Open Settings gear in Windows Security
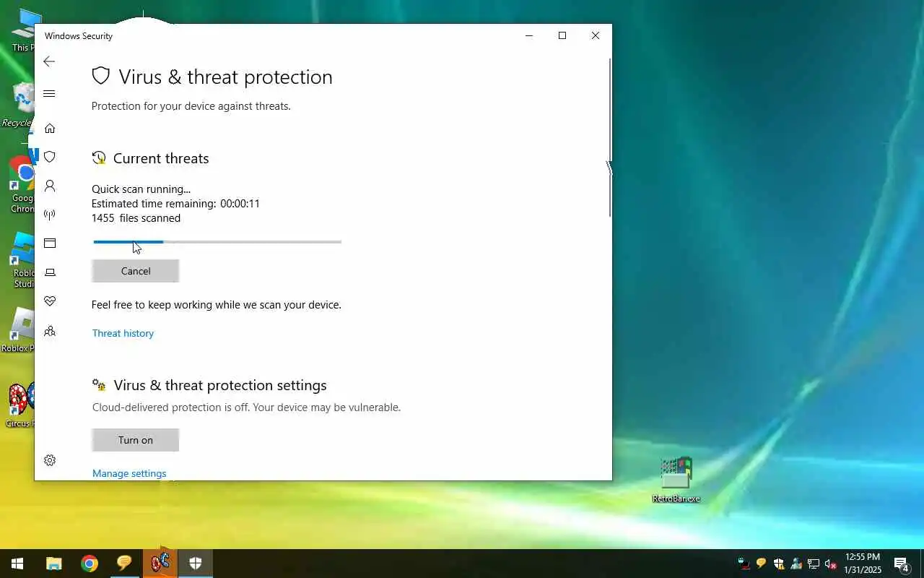 (50, 460)
